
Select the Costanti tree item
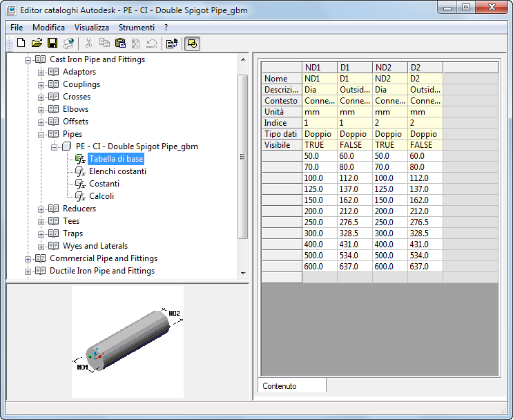(x=104, y=184)
